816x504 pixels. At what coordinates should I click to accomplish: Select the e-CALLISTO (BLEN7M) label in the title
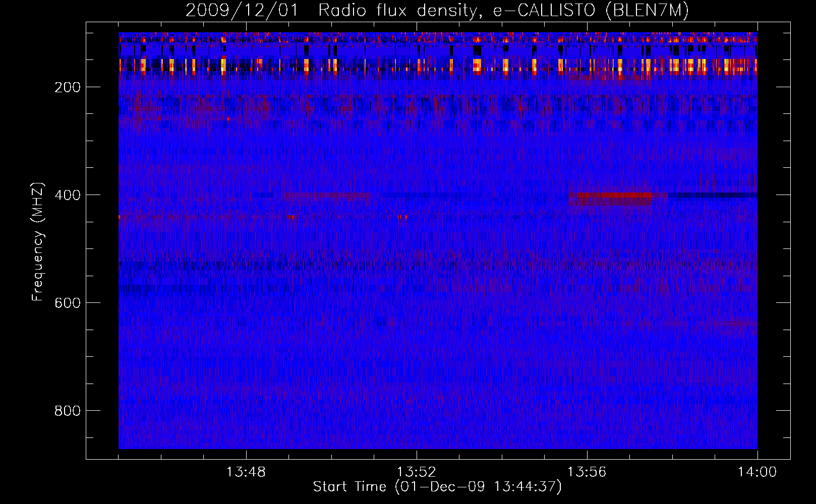(x=591, y=11)
